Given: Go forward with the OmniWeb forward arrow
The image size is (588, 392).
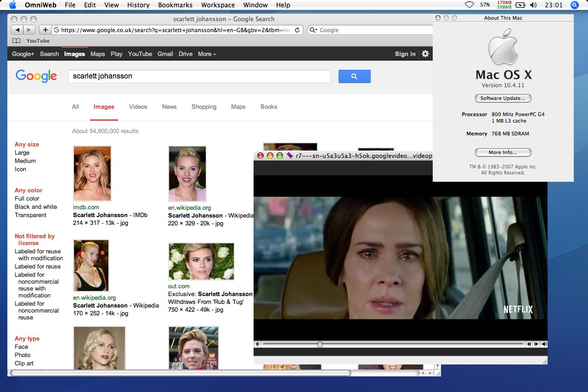Looking at the screenshot, I should [29, 30].
